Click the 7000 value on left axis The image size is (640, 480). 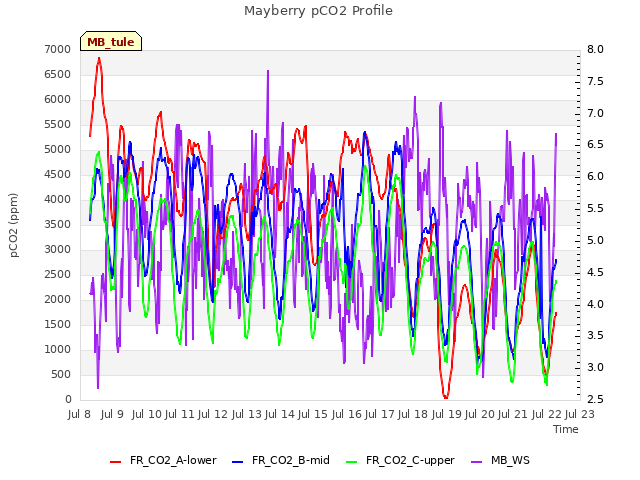tap(58, 49)
